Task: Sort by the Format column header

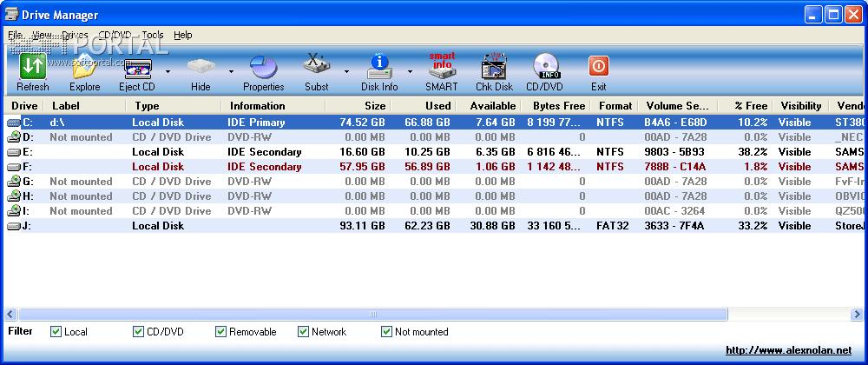Action: coord(615,106)
